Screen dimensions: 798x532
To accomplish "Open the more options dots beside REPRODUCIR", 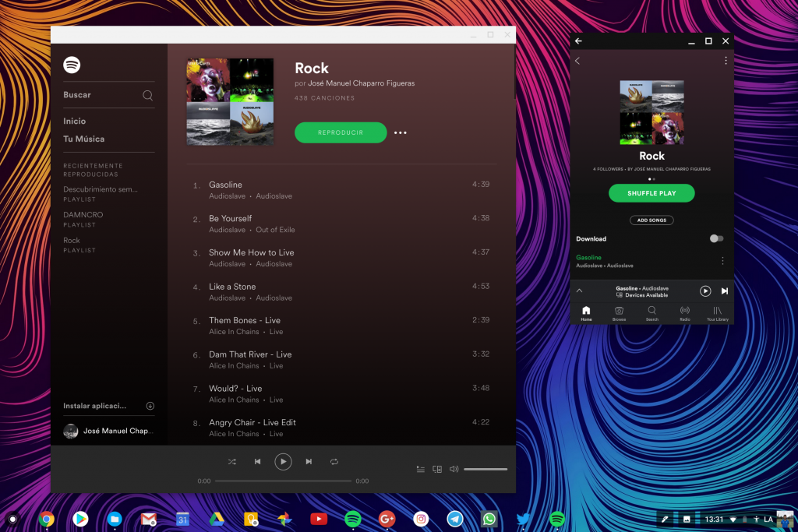I will [401, 132].
